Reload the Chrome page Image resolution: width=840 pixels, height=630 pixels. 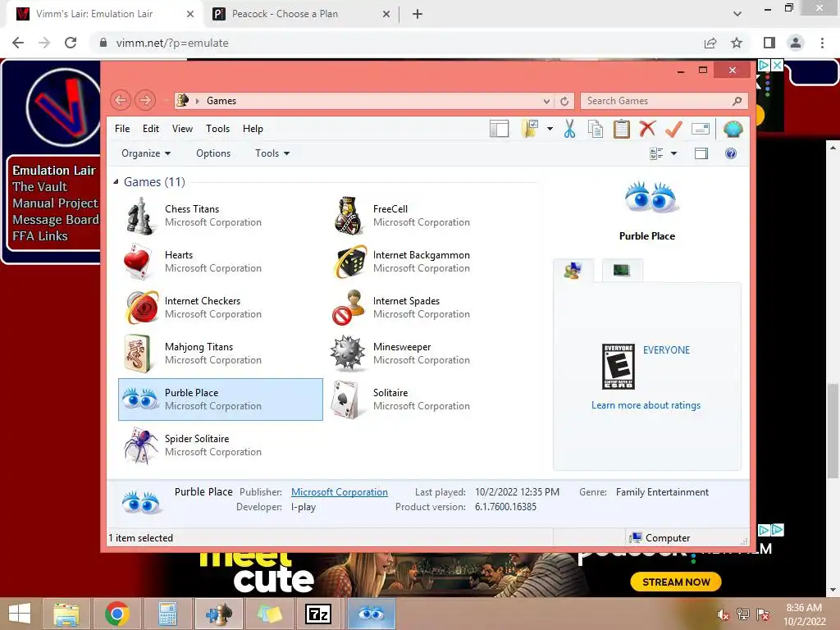(71, 43)
